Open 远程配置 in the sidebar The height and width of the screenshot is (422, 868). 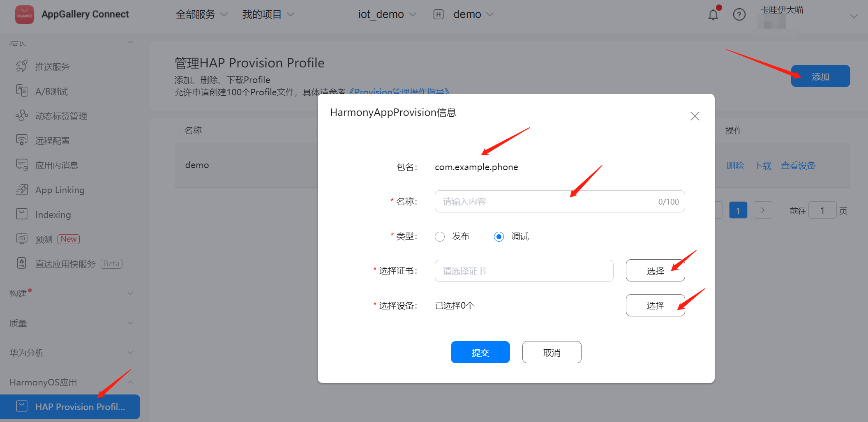pyautogui.click(x=52, y=141)
